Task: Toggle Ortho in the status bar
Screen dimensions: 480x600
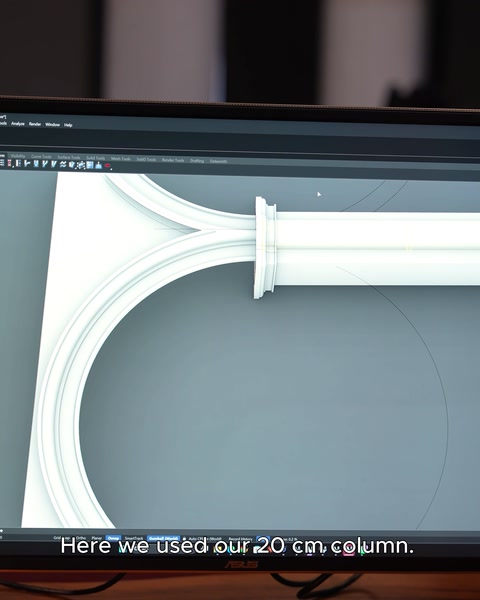Action: 81,538
